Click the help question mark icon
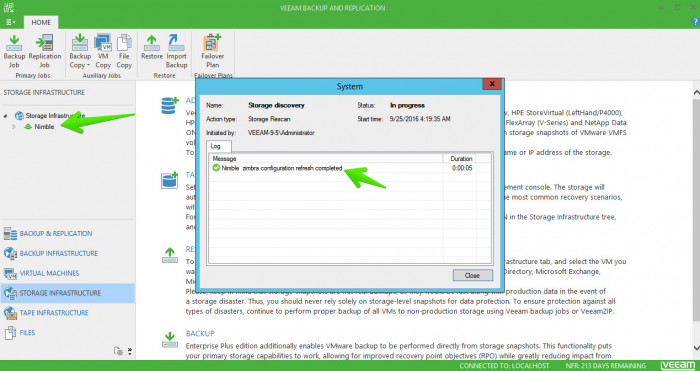The height and width of the screenshot is (371, 700). pos(695,21)
